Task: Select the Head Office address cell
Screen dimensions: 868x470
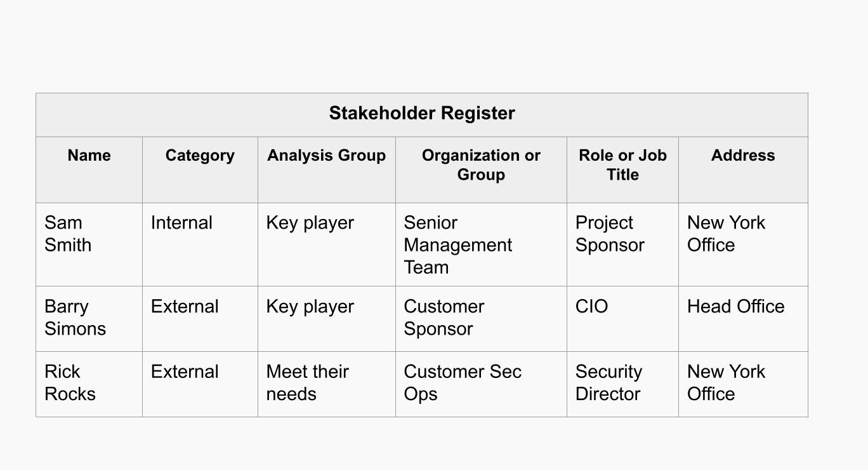Action: click(735, 307)
